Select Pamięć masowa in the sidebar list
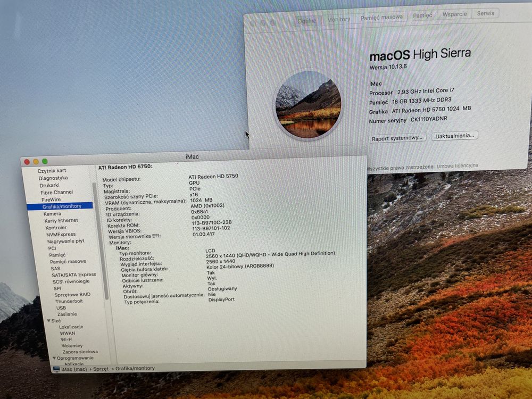532x399 pixels. click(68, 262)
